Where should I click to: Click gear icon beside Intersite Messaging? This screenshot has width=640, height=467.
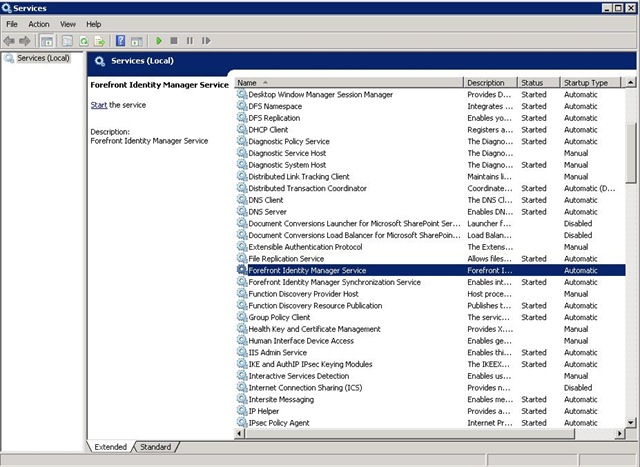tap(242, 399)
